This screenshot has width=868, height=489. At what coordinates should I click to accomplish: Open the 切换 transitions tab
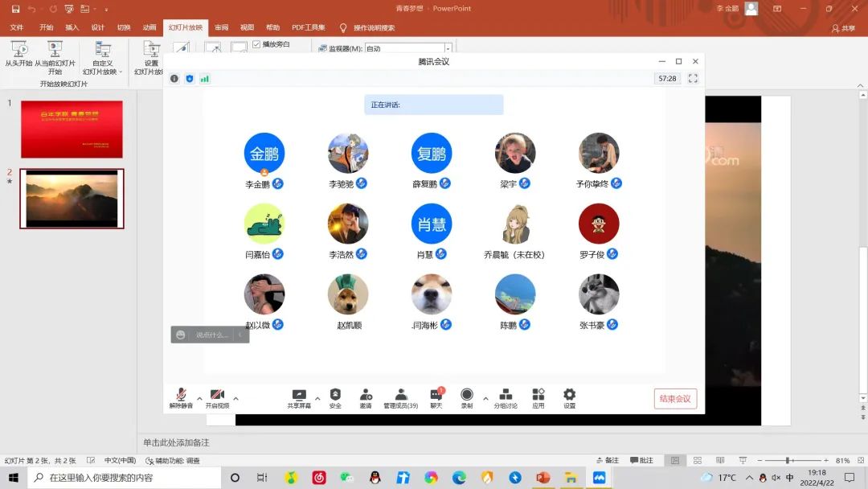[124, 27]
